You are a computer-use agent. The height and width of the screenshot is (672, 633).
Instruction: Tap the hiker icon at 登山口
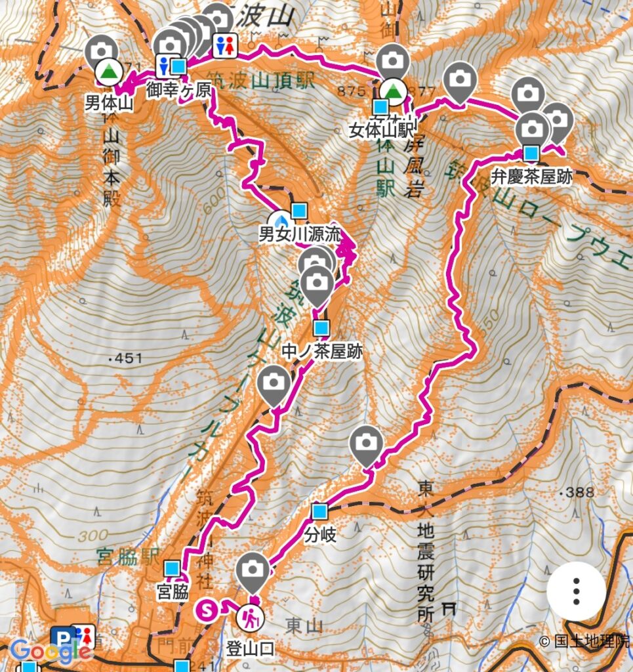[251, 618]
